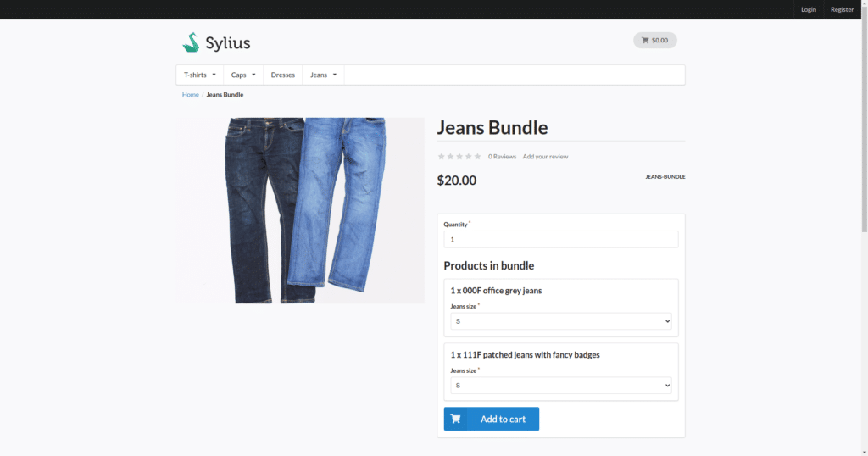Click the Jeans Bundle product title
Image resolution: width=868 pixels, height=456 pixels.
point(492,127)
